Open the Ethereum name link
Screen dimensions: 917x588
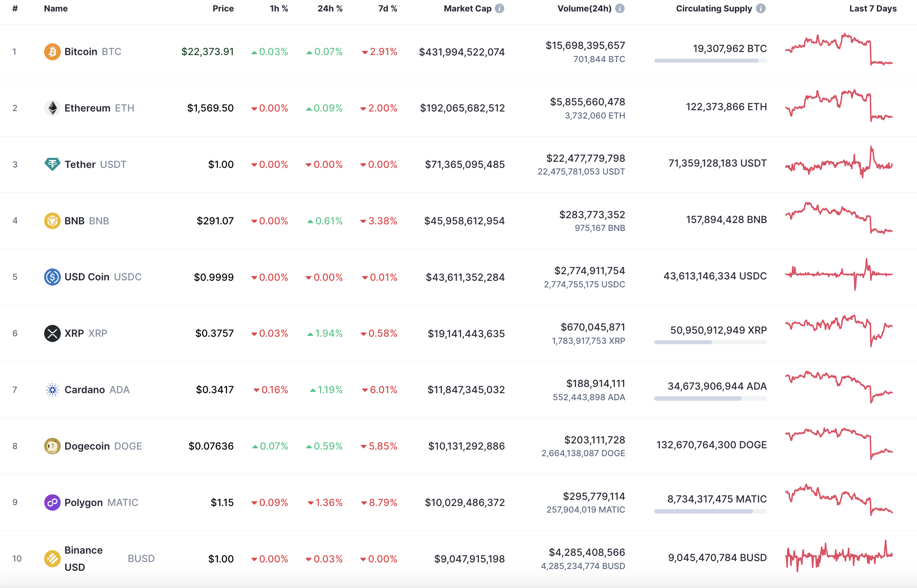click(x=87, y=108)
